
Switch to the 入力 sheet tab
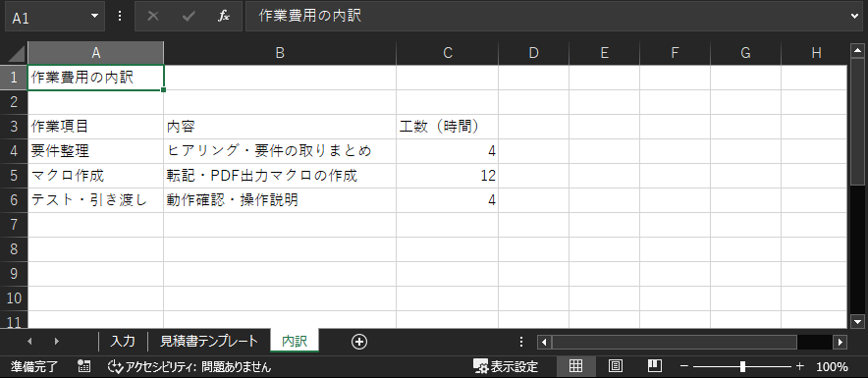(x=123, y=341)
